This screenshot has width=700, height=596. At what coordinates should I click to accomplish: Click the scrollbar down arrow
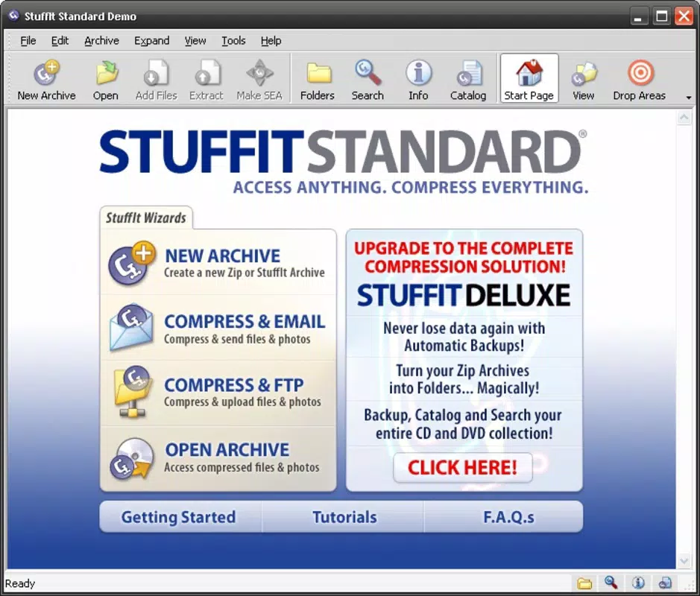pos(684,561)
